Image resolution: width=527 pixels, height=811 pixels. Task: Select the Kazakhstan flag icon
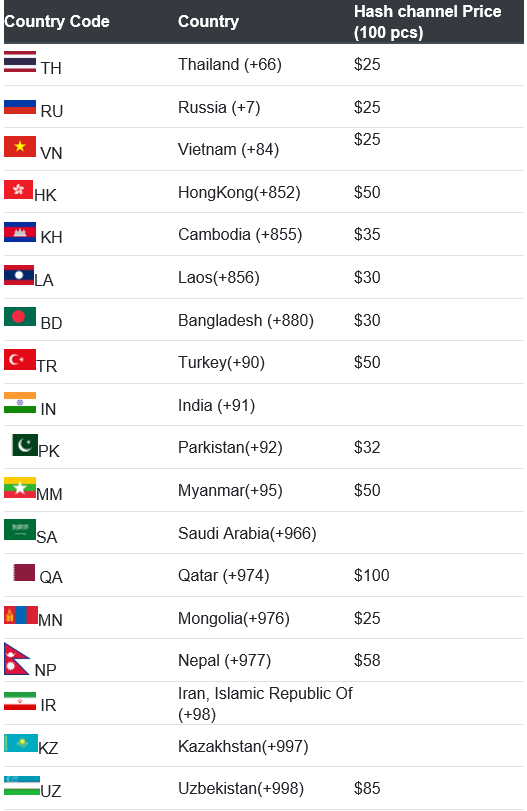pyautogui.click(x=21, y=743)
